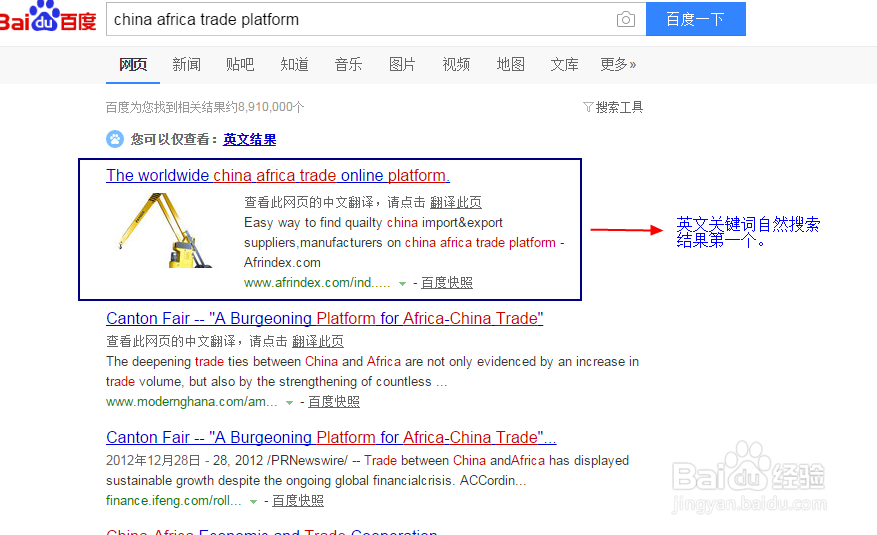Expand dropdown arrow after www.afrindex.com URL
This screenshot has height=535, width=877.
pyautogui.click(x=402, y=284)
